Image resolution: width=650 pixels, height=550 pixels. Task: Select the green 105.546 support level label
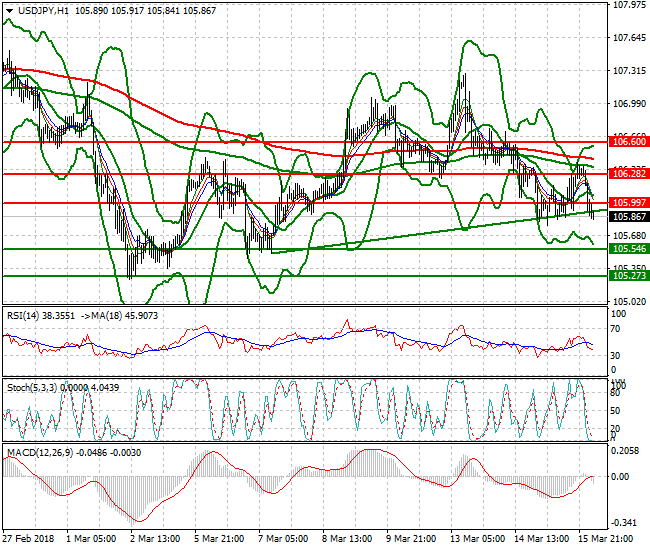(628, 248)
